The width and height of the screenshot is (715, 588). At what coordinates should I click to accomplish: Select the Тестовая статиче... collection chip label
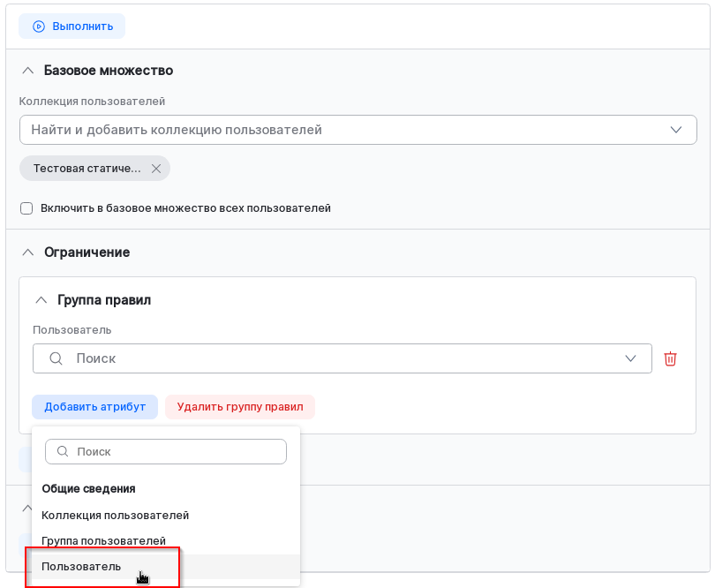(87, 169)
